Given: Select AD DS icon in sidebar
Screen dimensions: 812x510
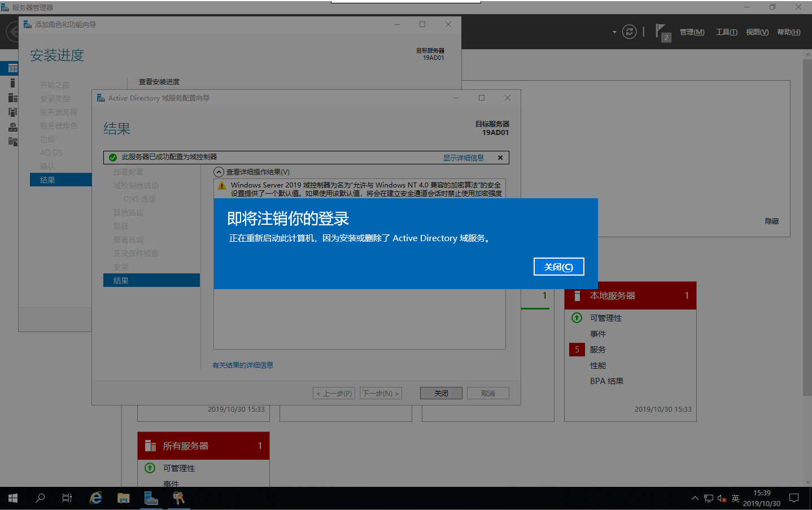Looking at the screenshot, I should 12,112.
